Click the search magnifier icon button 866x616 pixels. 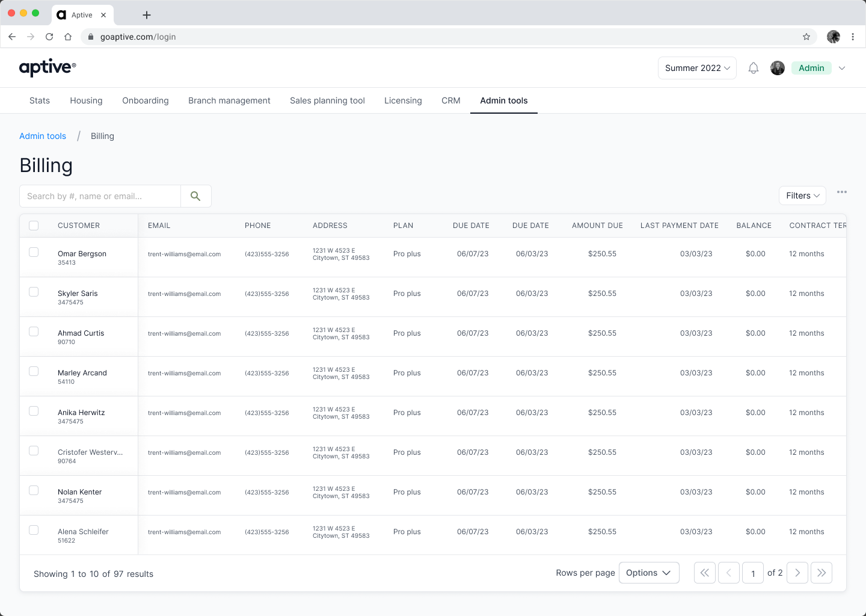coord(195,196)
